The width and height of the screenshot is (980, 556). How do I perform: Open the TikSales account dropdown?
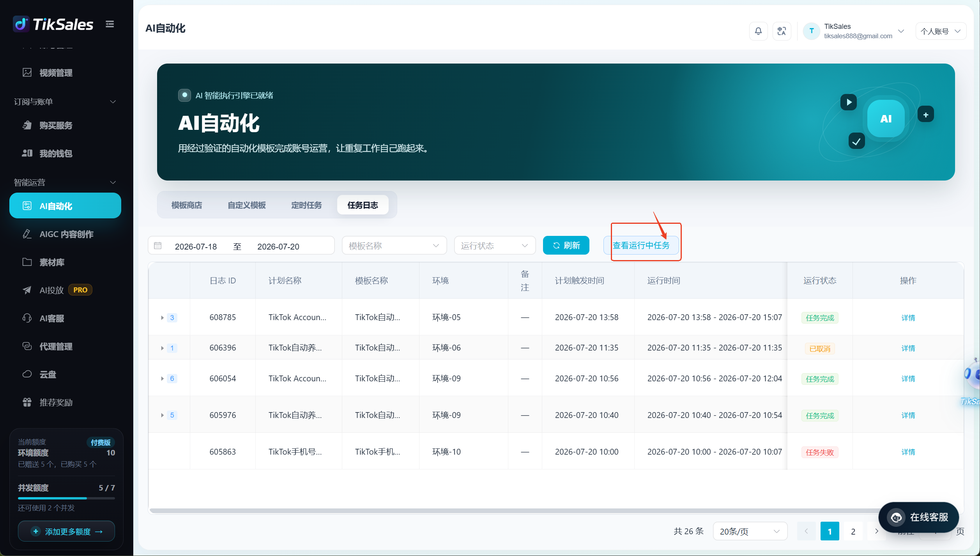click(x=854, y=31)
